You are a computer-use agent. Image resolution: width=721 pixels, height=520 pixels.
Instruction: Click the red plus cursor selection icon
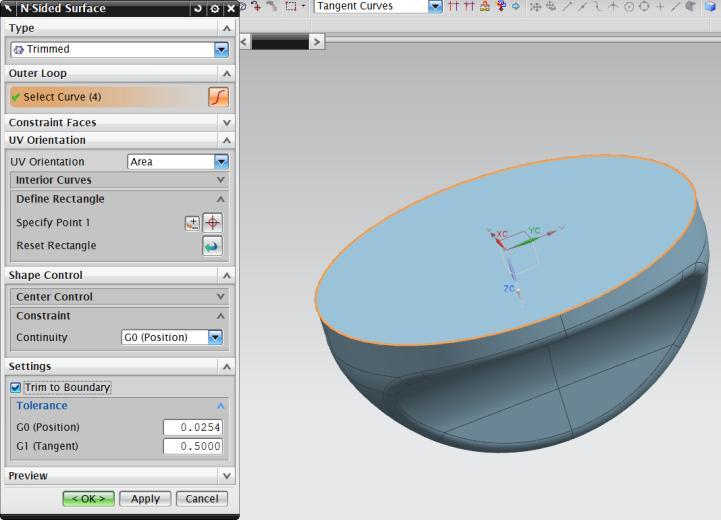257,6
